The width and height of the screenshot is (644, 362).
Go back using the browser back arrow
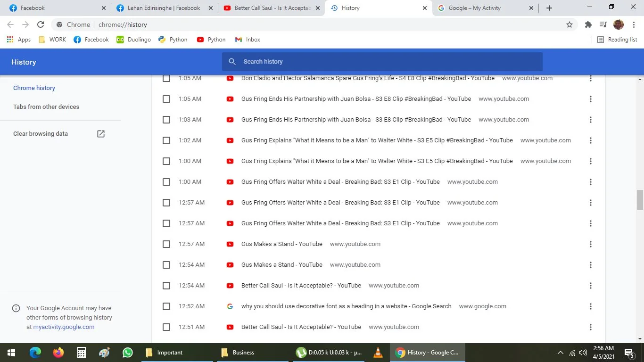[x=10, y=25]
